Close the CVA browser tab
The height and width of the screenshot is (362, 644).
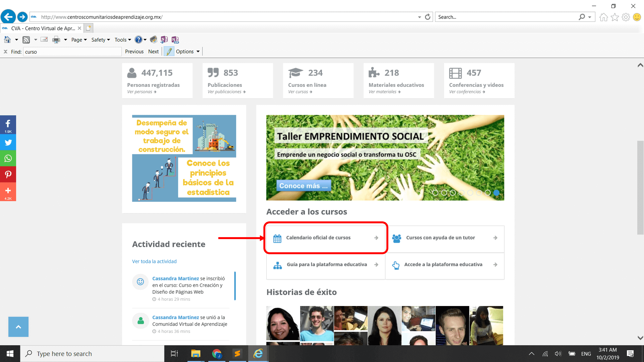(x=80, y=28)
